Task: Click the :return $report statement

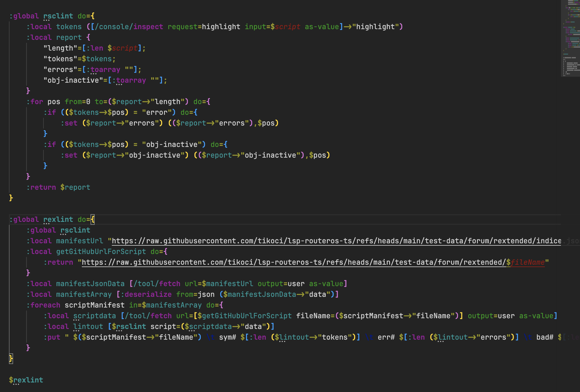Action: click(x=58, y=187)
